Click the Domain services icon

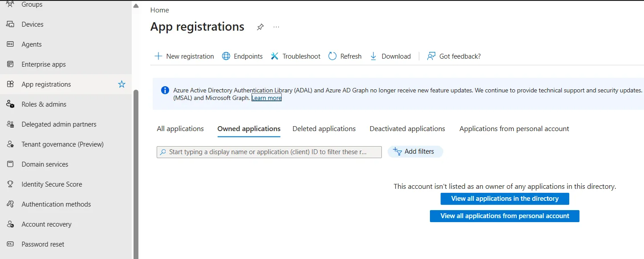point(10,164)
